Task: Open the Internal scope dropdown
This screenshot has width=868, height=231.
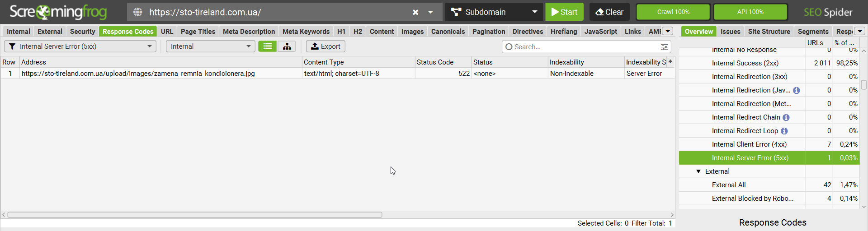Action: [210, 46]
